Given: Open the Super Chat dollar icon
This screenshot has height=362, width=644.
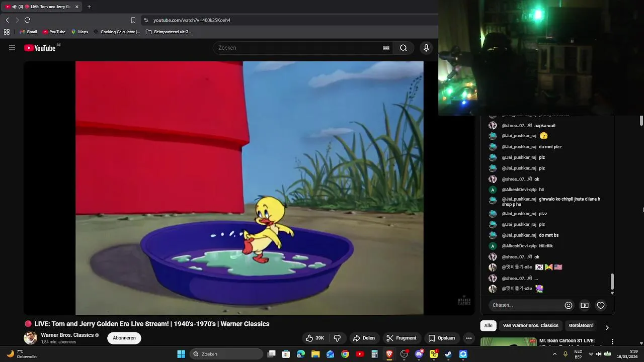Looking at the screenshot, I should point(585,305).
